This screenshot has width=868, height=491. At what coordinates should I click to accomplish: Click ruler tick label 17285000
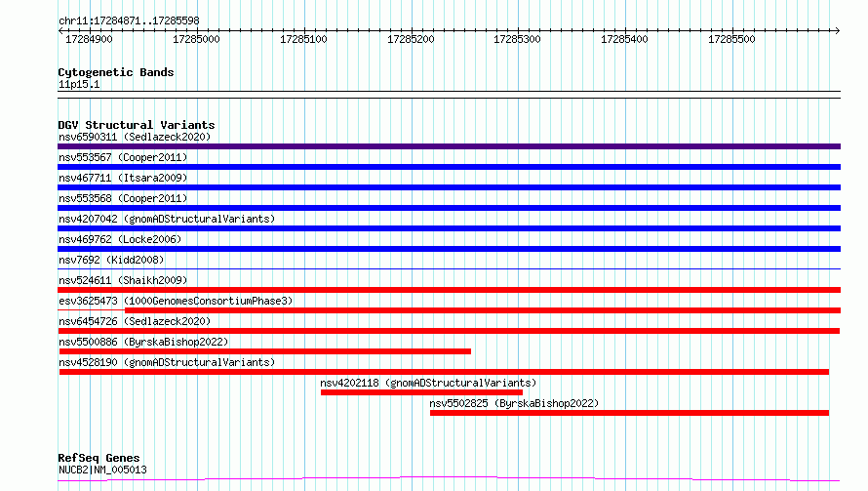[x=196, y=39]
